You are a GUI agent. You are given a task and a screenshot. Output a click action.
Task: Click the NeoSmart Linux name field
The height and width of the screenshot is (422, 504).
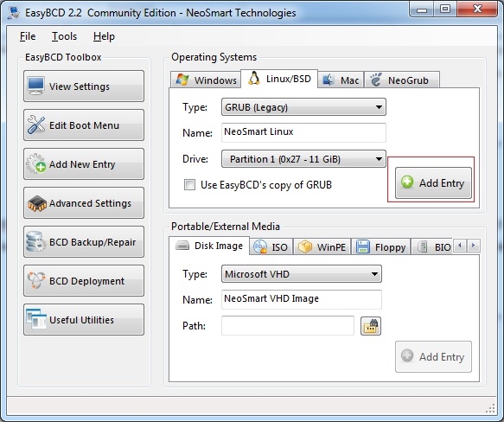point(303,132)
